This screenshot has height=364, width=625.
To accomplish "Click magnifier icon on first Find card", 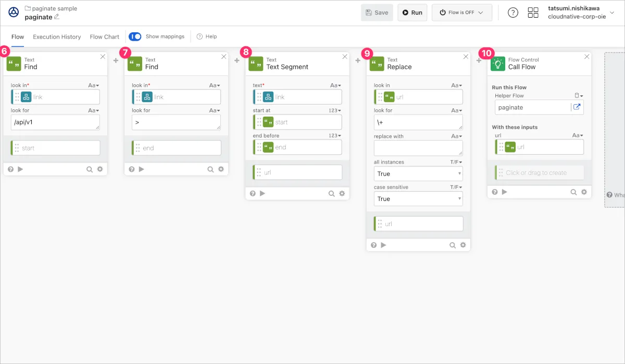I will (90, 169).
